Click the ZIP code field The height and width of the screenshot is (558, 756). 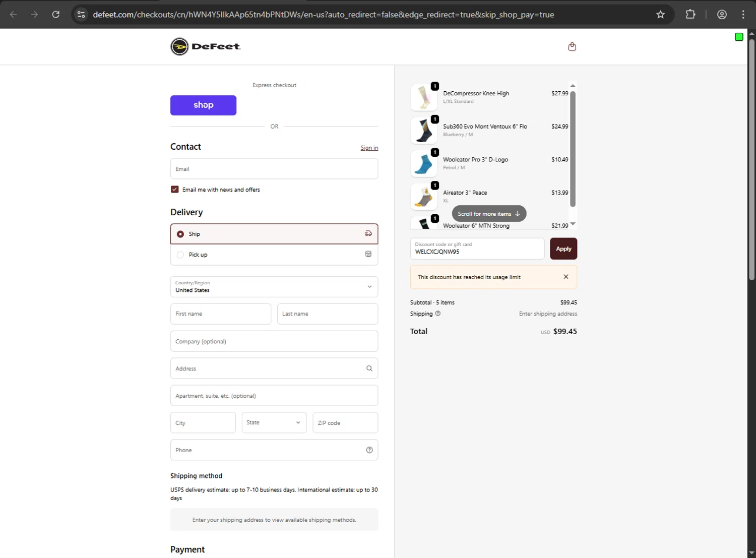coord(345,423)
